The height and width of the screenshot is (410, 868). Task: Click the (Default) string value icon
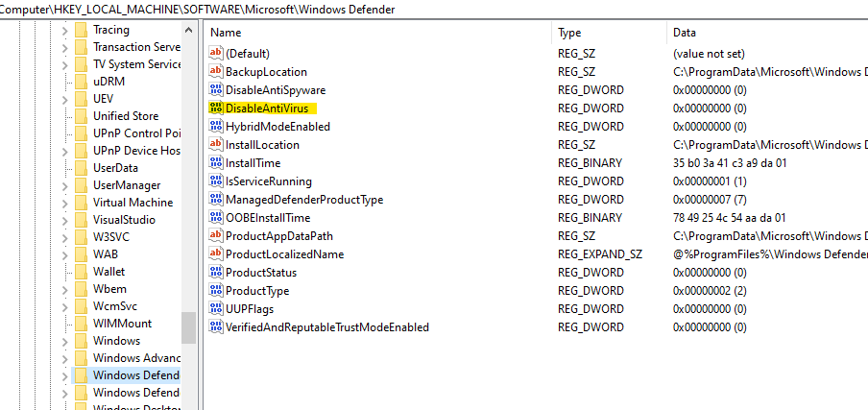215,53
